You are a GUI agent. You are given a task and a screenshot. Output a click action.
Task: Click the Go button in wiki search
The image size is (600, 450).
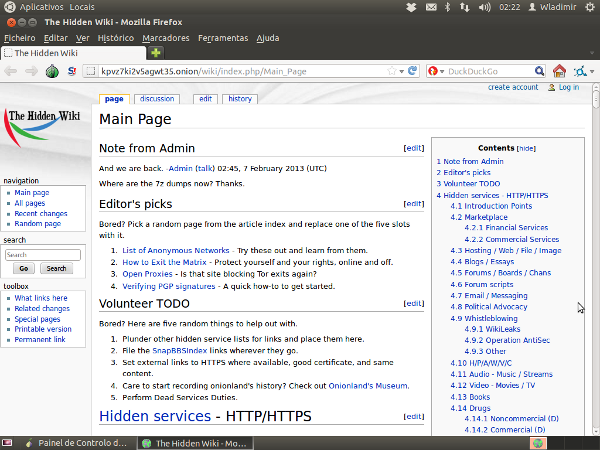(24, 268)
